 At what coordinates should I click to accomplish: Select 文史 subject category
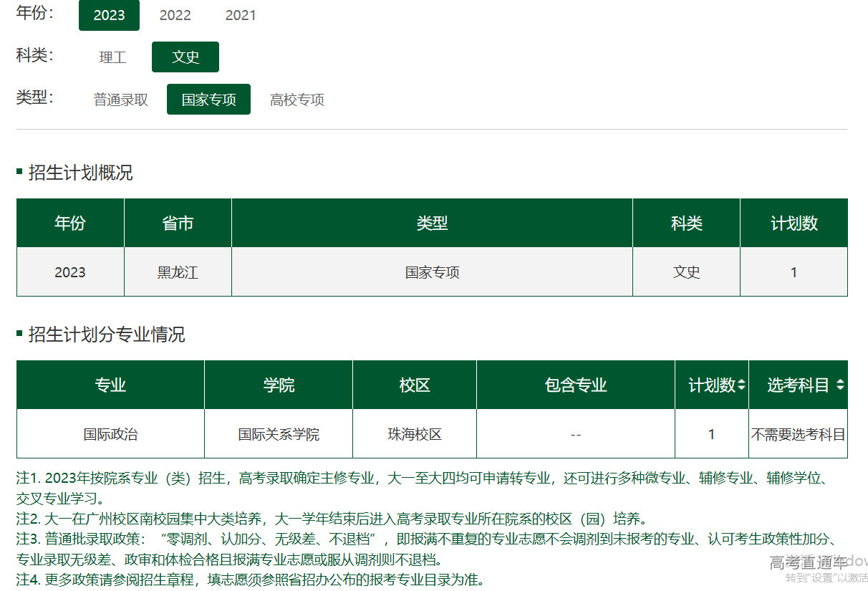pyautogui.click(x=185, y=57)
